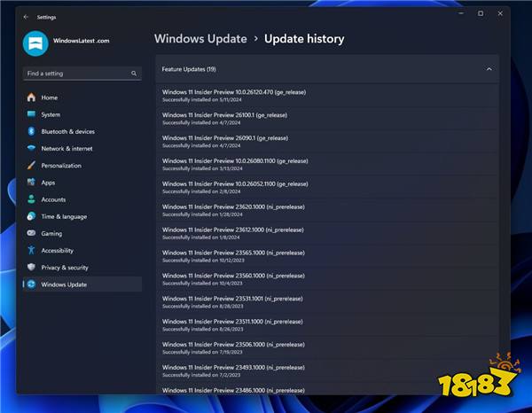Open Accounts settings
Viewport: 532px width, 413px height.
[82, 199]
